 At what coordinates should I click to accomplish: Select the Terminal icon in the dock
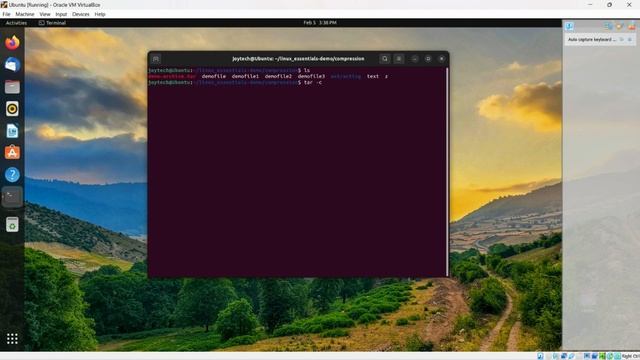pos(12,197)
